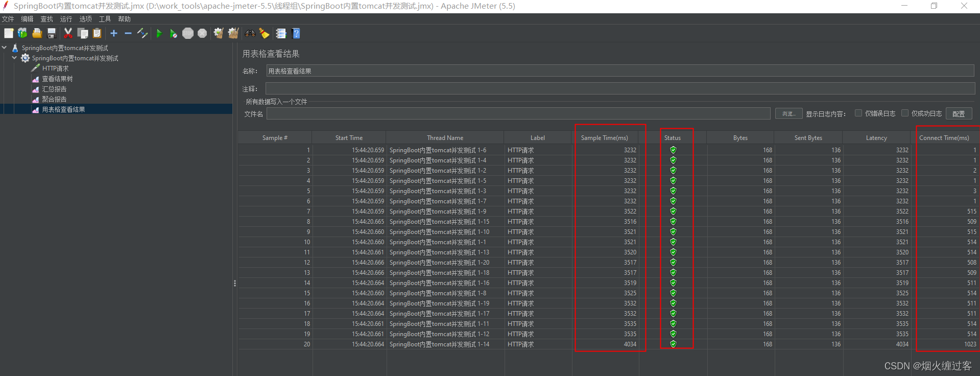Screen dimensions: 980x376
Task: Click the 配置 button
Action: pos(959,113)
